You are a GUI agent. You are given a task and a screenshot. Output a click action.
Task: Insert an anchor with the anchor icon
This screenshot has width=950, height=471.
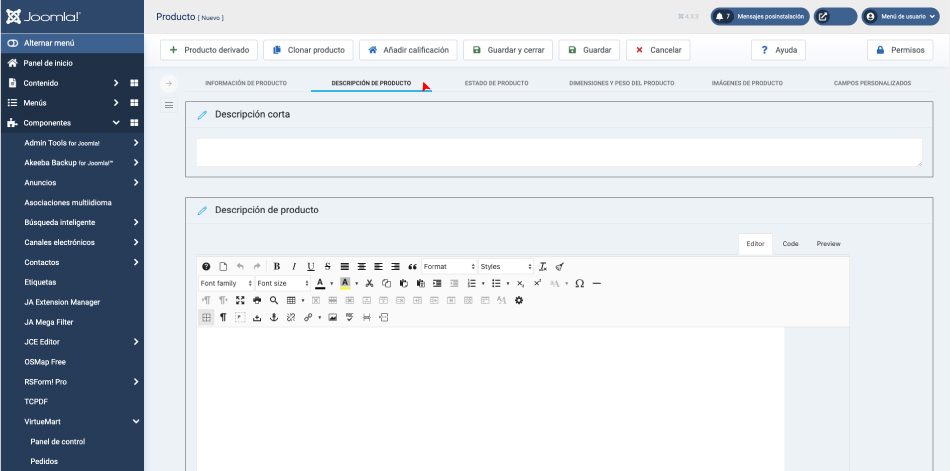tap(274, 317)
